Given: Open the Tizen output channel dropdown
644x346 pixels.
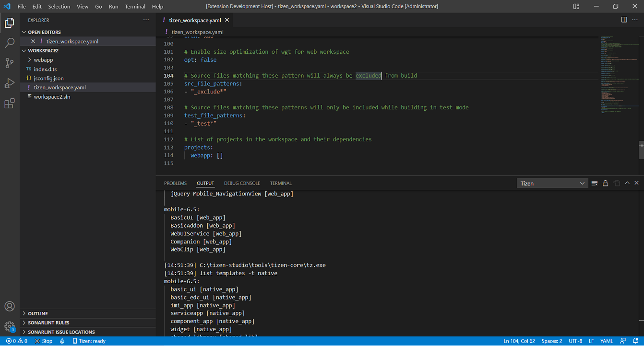Looking at the screenshot, I should tap(552, 183).
